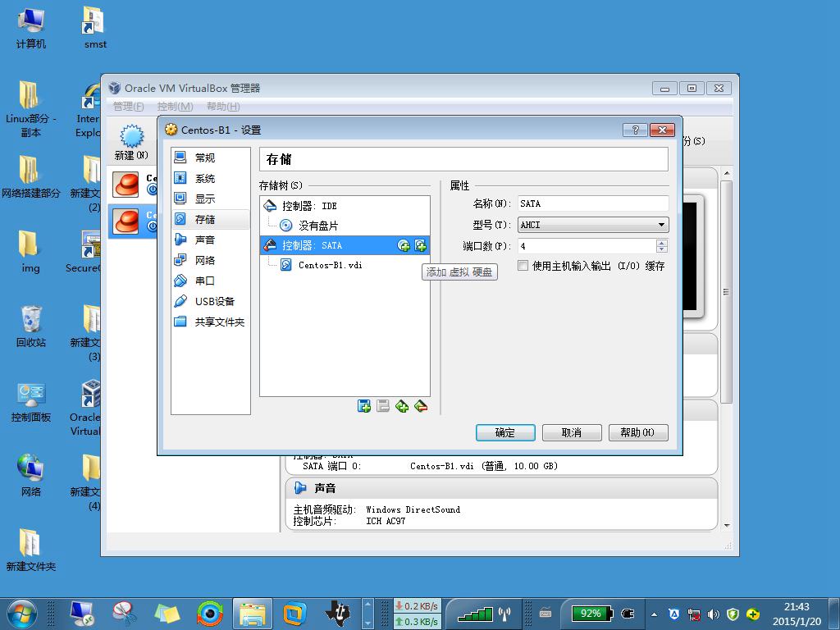Open smst desktop shortcut
The width and height of the screenshot is (840, 630).
(x=95, y=28)
